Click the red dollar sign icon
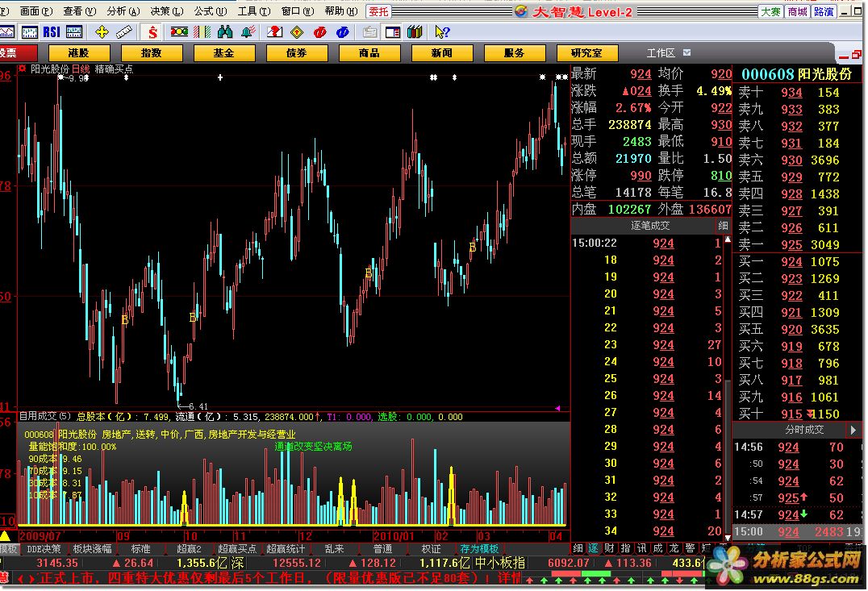This screenshot has width=868, height=591. coord(152,32)
